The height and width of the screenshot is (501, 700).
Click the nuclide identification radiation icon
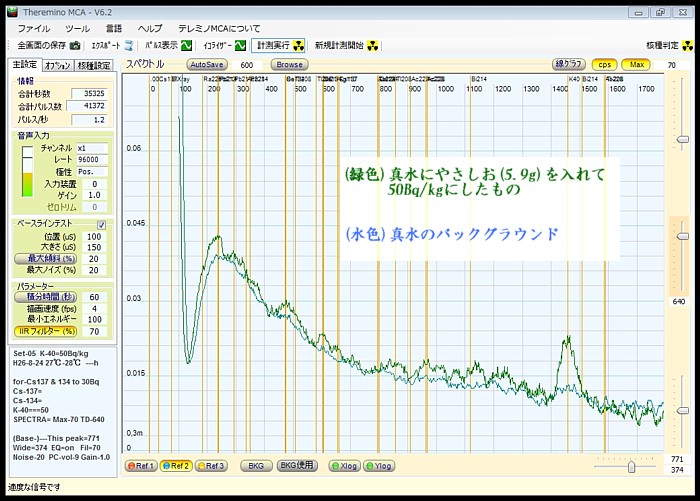pyautogui.click(x=688, y=46)
